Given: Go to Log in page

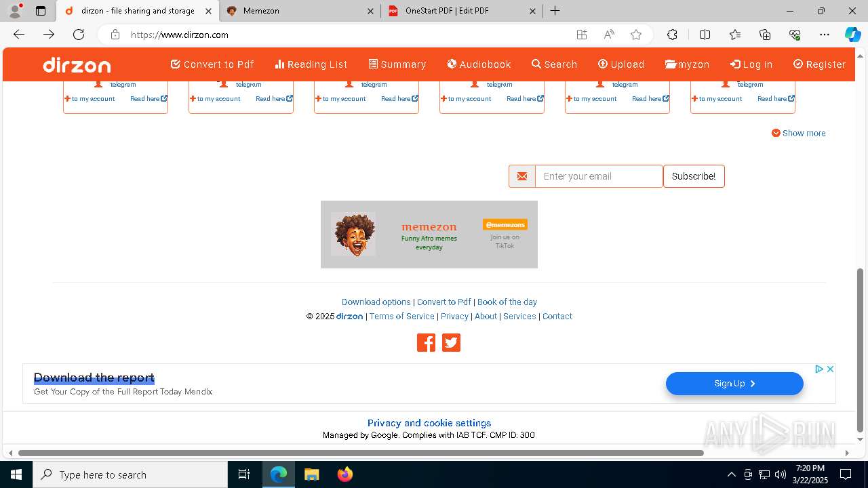Looking at the screenshot, I should 751,64.
